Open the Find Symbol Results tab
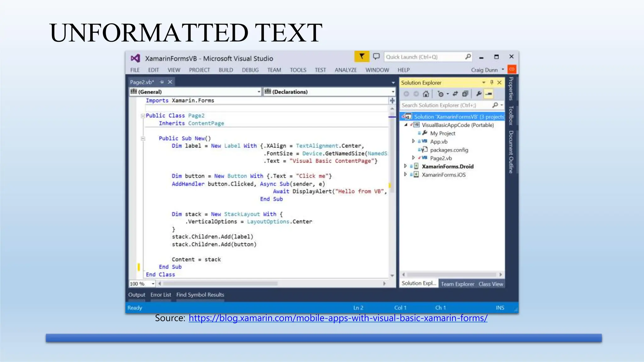The width and height of the screenshot is (644, 362). coord(200,295)
